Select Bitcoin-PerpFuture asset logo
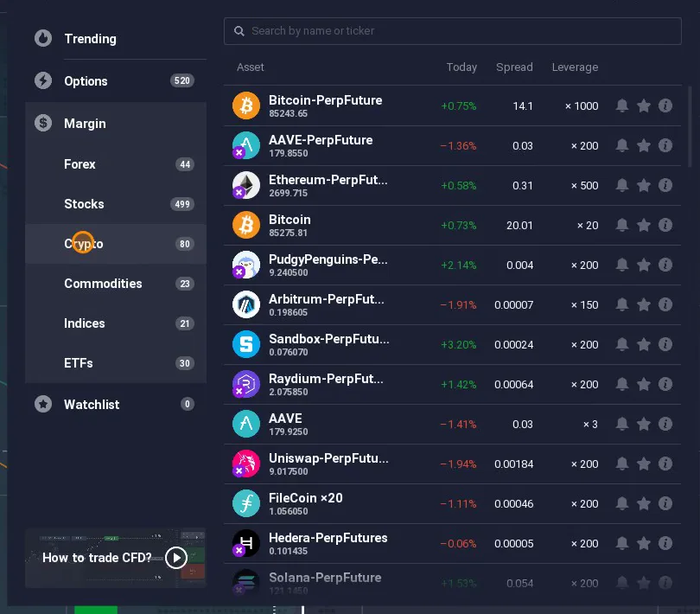The image size is (700, 614). (246, 106)
